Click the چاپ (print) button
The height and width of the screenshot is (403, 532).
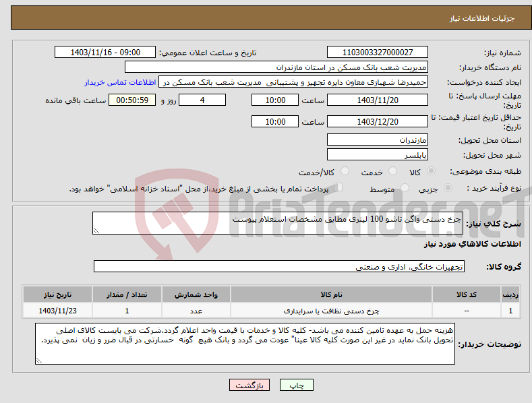pos(296,385)
